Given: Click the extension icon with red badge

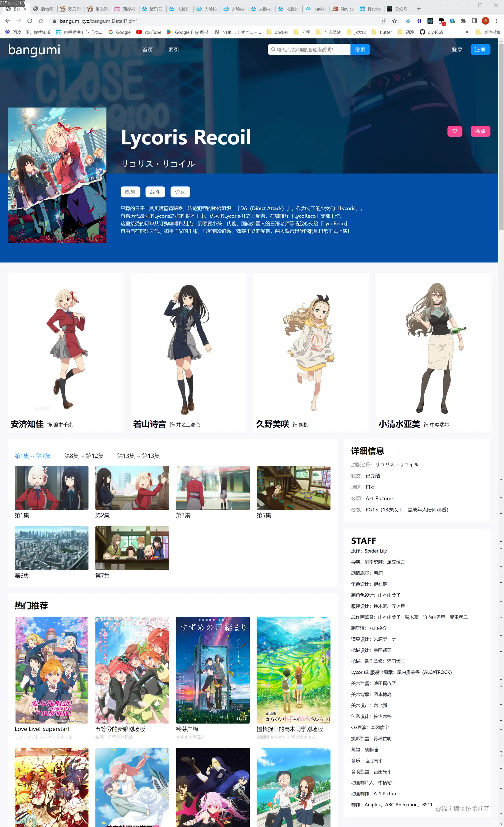Looking at the screenshot, I should 442,21.
